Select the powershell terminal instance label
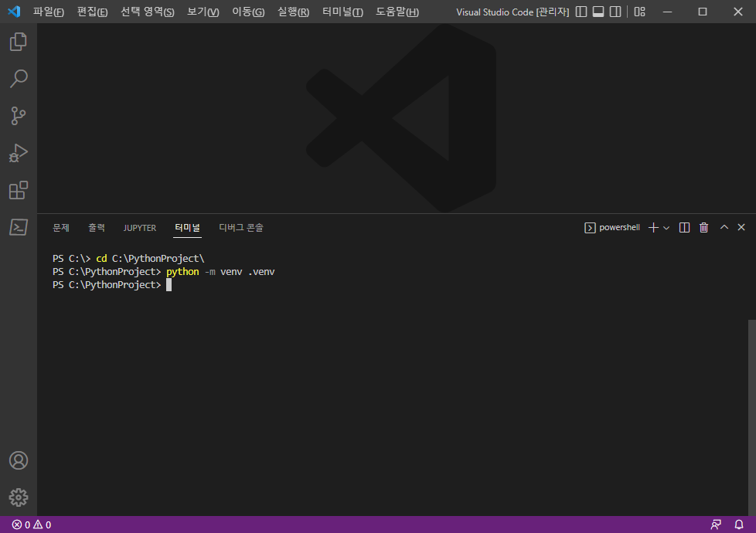 pos(612,227)
